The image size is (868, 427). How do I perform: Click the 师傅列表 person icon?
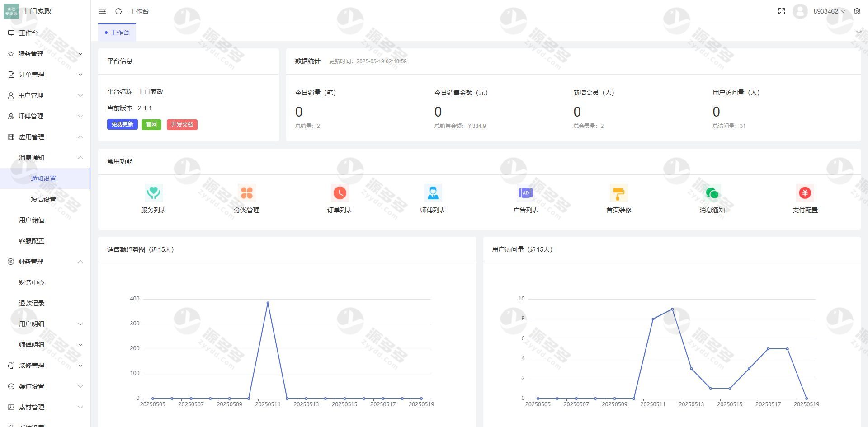[x=433, y=193]
